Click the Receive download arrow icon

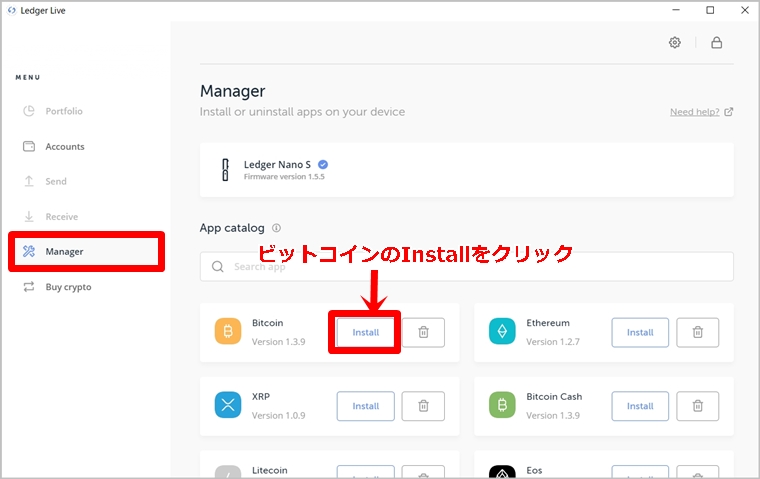(29, 217)
